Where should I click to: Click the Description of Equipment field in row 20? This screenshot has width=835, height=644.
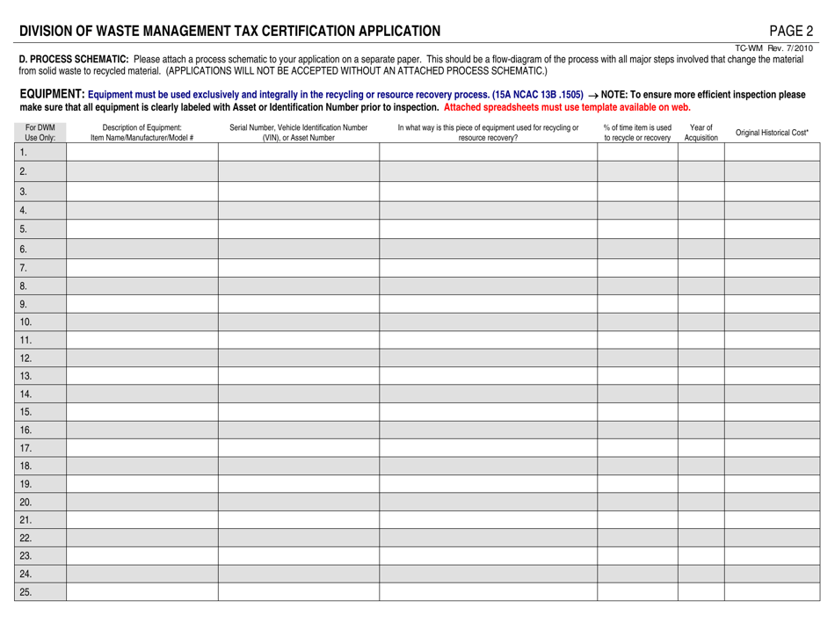(142, 502)
